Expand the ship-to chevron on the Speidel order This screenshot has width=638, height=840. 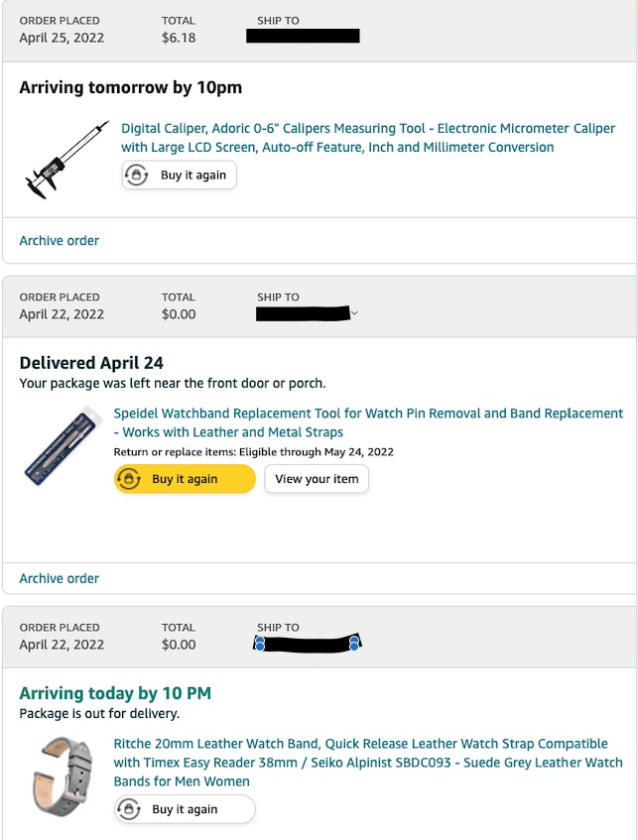tap(354, 314)
